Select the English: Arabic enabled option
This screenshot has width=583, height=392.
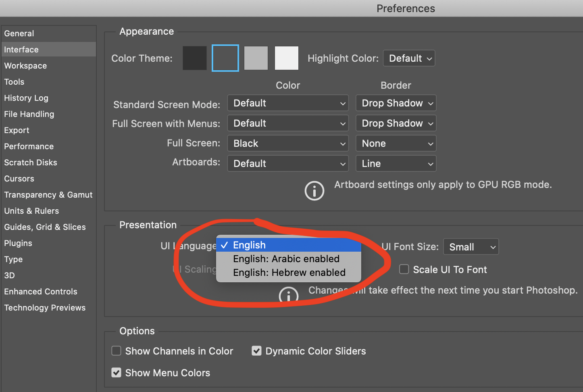286,259
